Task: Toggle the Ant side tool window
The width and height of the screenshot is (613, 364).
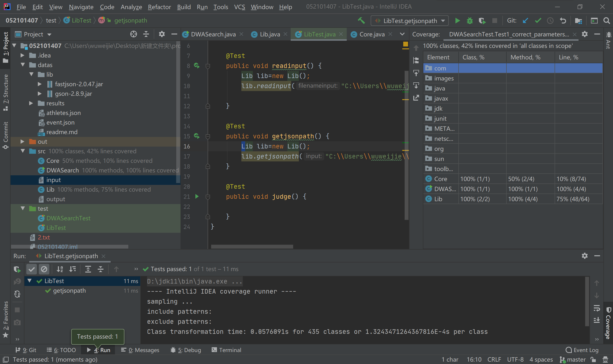Action: pos(608,40)
